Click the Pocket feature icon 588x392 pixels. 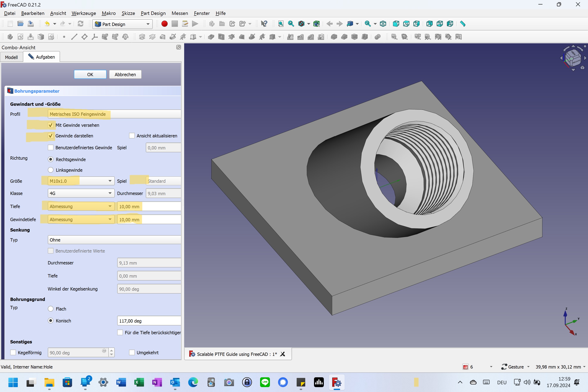point(211,37)
